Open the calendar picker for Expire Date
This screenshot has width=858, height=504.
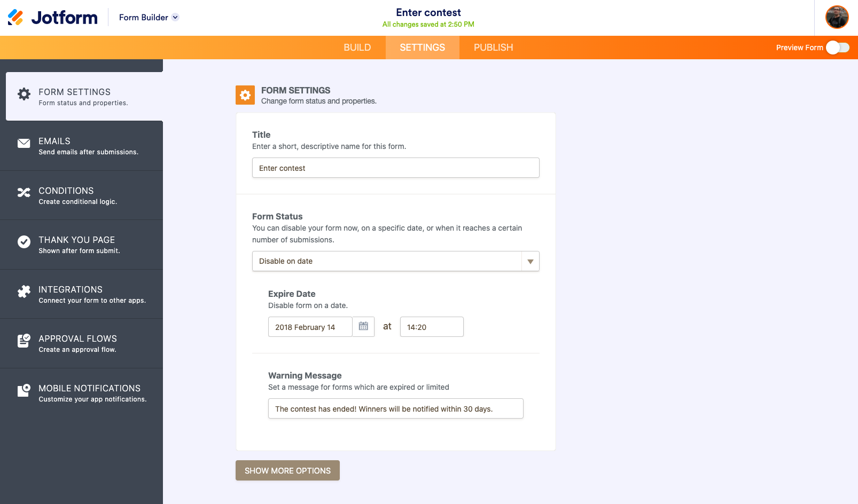[x=363, y=327]
